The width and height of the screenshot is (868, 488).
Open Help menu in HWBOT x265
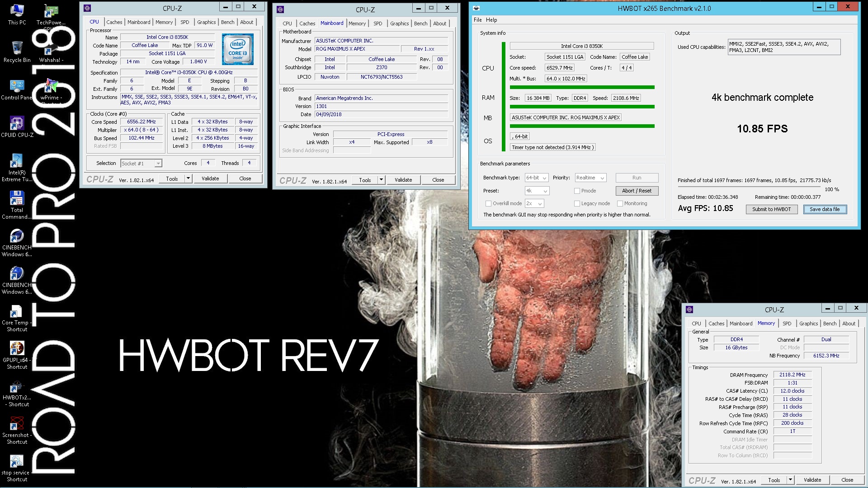(491, 20)
